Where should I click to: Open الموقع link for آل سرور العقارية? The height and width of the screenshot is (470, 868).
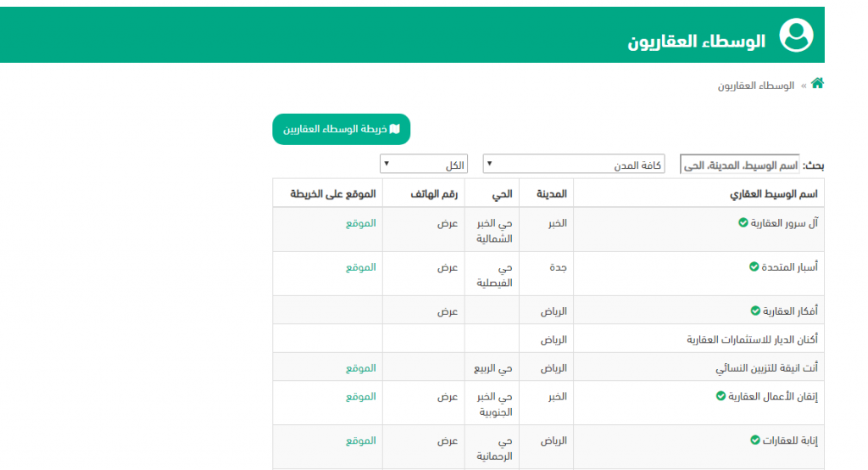(x=361, y=223)
